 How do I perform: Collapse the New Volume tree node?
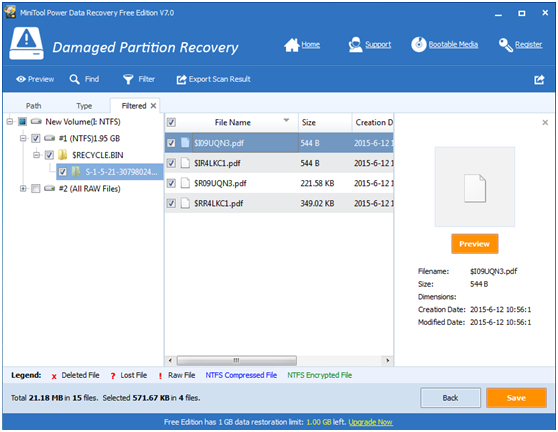click(10, 122)
